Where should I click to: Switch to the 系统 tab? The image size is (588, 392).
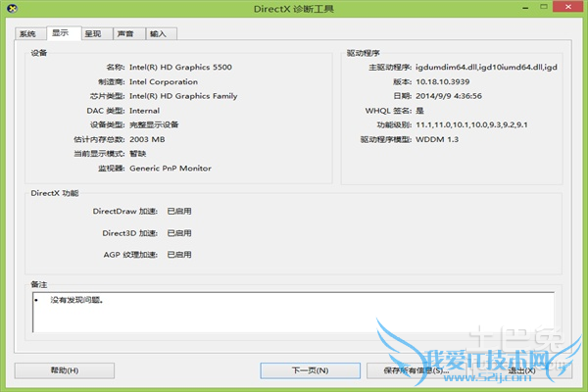[x=30, y=33]
